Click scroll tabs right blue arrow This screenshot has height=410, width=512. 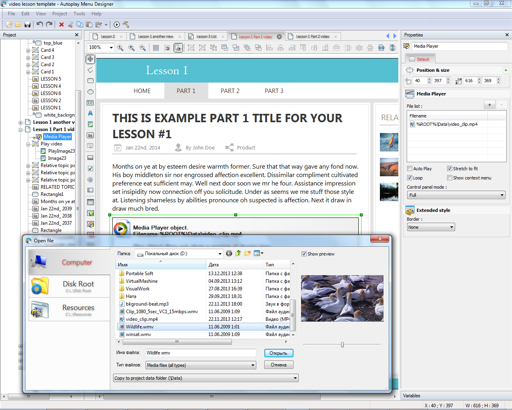point(395,36)
